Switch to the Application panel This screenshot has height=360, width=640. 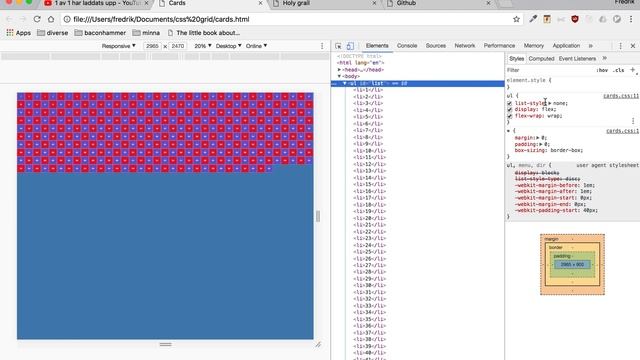(566, 46)
